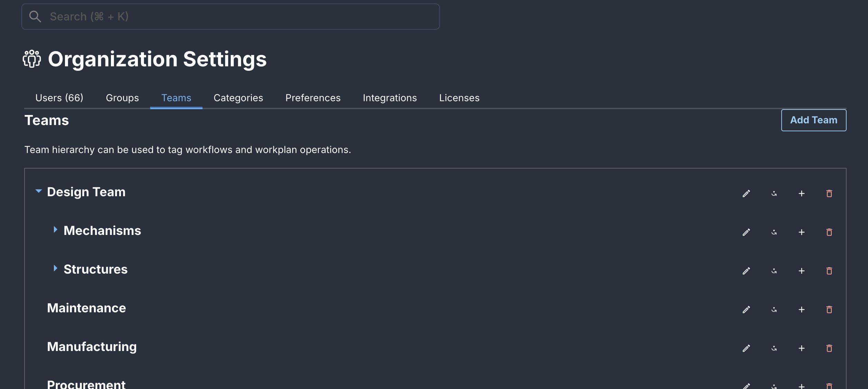This screenshot has width=868, height=389.
Task: Click the Organization Settings people icon
Action: [32, 59]
